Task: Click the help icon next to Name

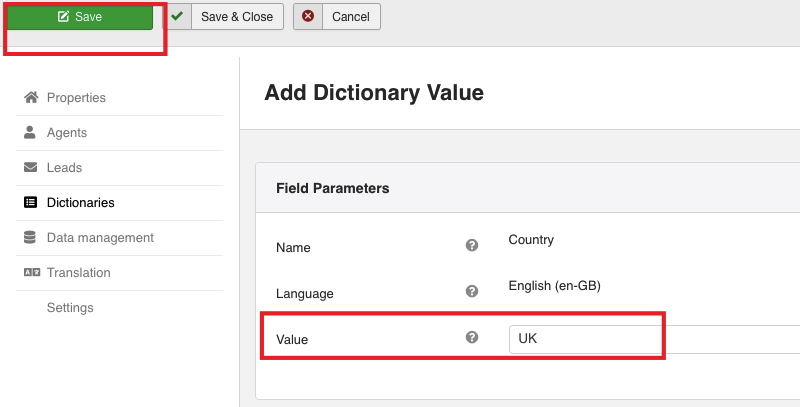Action: click(x=472, y=245)
